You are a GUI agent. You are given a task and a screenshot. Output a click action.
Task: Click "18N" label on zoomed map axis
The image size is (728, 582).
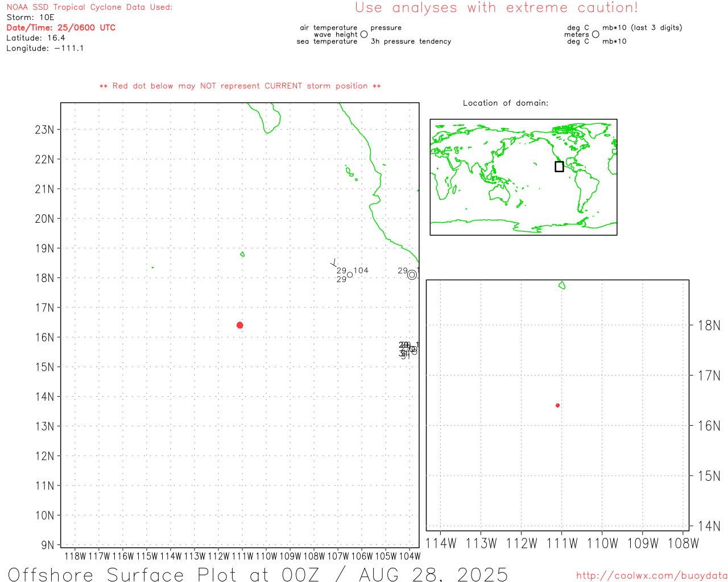click(709, 326)
